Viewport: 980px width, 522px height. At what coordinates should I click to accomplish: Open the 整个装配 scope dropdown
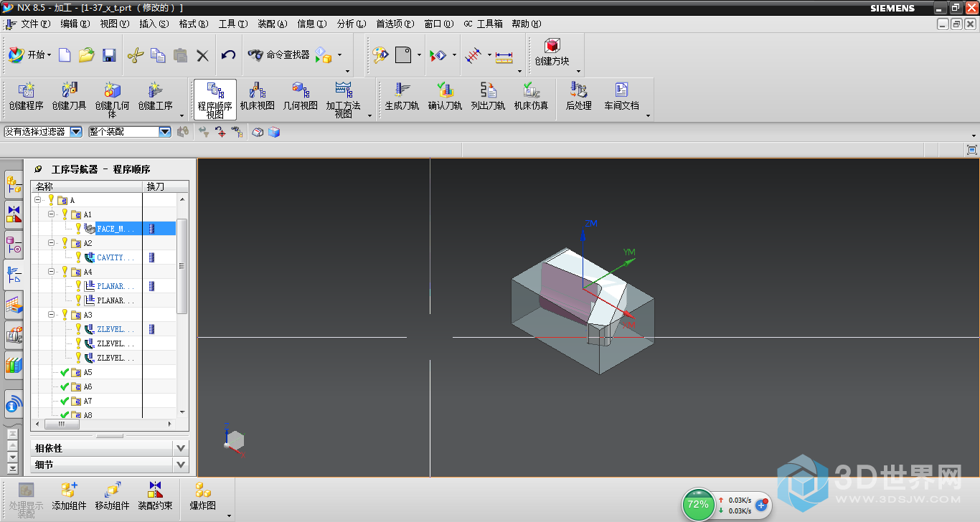(x=165, y=132)
